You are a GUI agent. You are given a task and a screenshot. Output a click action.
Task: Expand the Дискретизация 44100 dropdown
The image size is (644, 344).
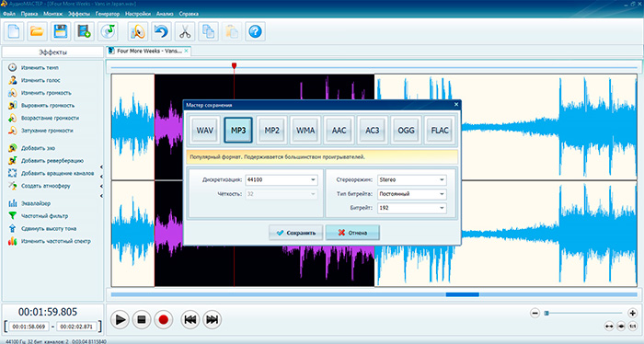[x=313, y=179]
